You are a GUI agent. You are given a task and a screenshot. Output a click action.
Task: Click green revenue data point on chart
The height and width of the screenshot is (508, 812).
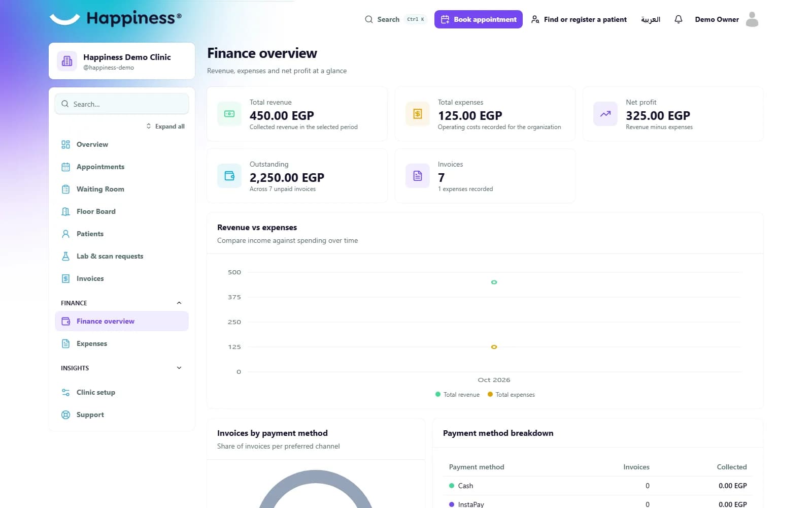(x=494, y=282)
